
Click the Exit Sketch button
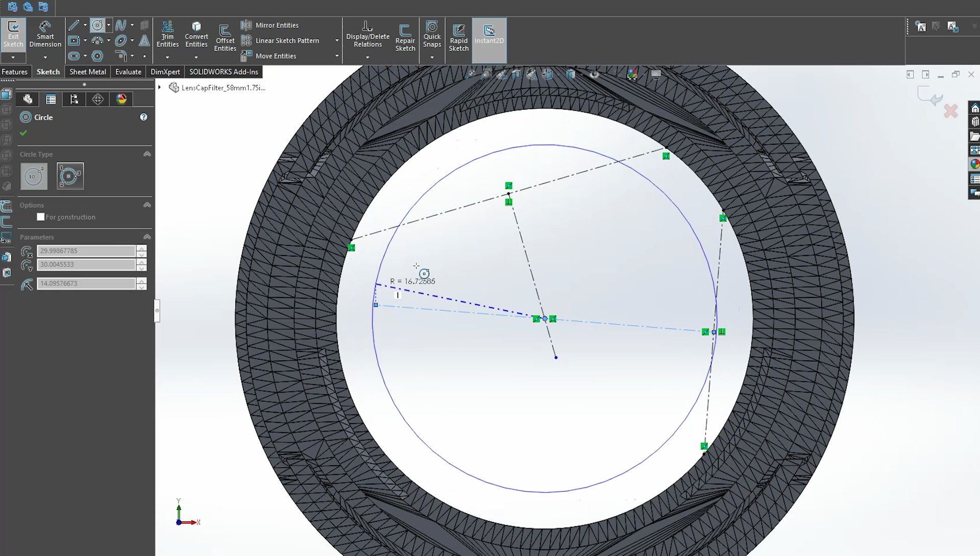tap(13, 35)
